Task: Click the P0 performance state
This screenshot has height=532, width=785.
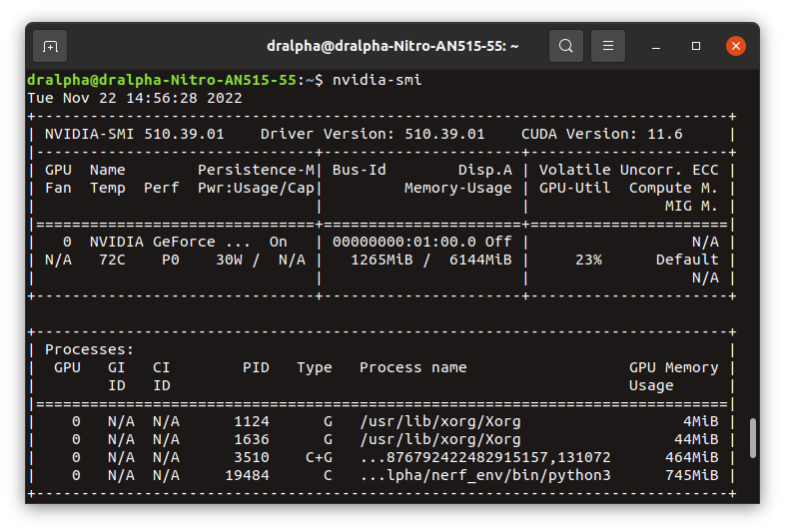Action: [x=170, y=261]
